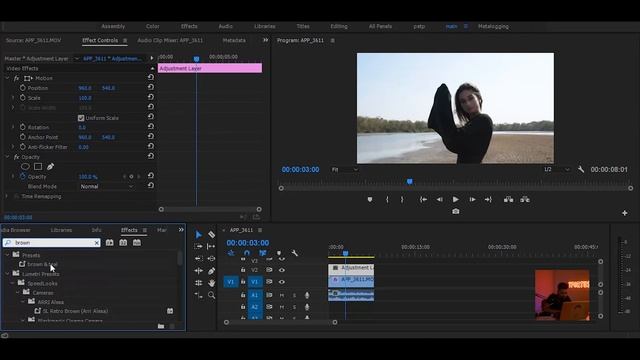Mute track A1 with M button
This screenshot has width=640, height=360.
(x=282, y=295)
